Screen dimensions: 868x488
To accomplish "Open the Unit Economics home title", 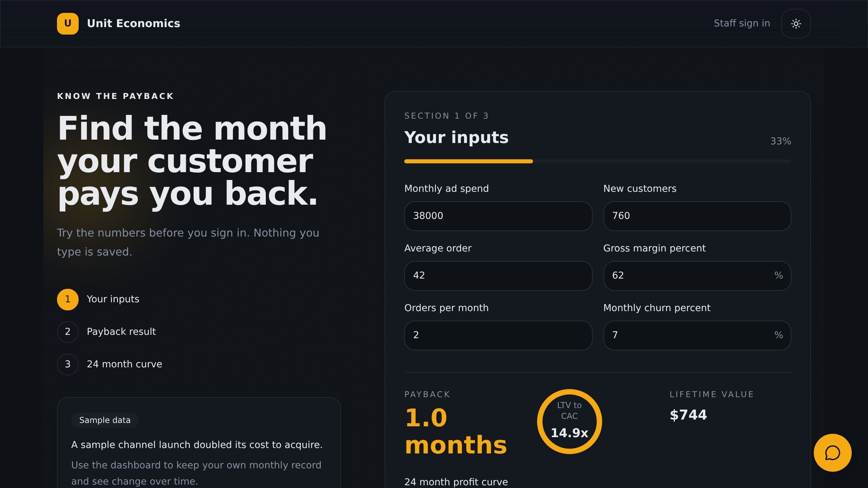I will click(134, 23).
